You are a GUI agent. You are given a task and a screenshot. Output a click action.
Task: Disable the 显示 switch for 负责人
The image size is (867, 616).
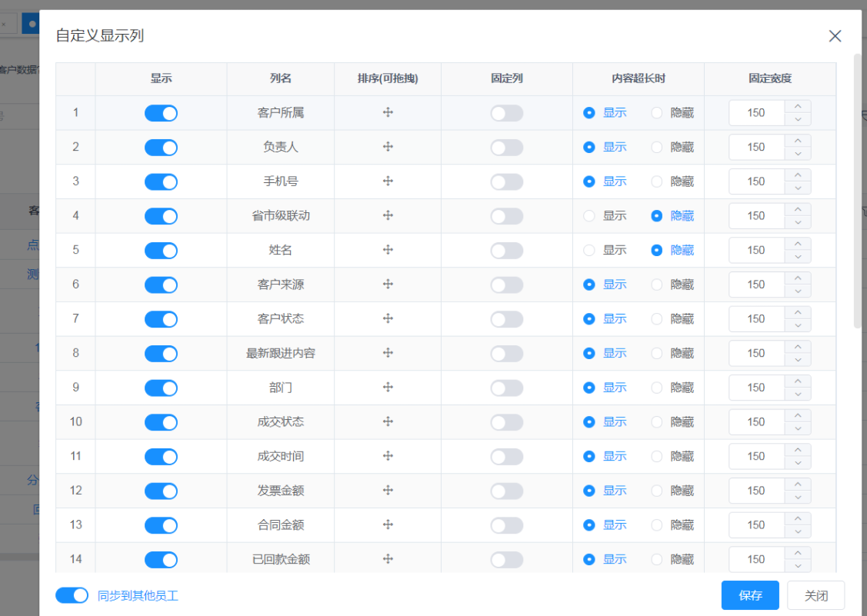click(x=161, y=147)
